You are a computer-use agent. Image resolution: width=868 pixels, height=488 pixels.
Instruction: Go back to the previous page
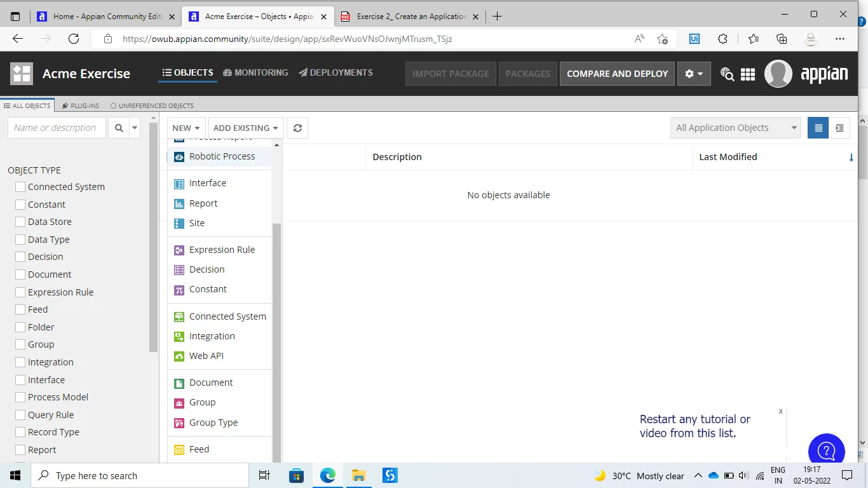[x=18, y=39]
